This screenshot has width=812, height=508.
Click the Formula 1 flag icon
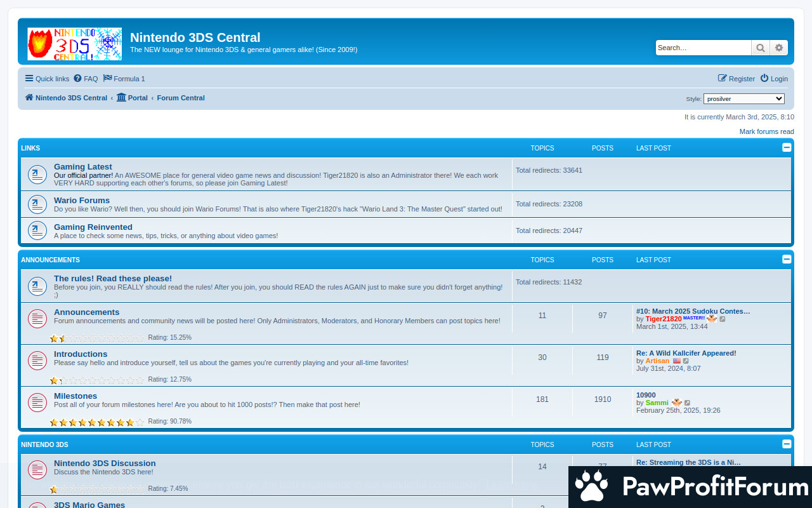108,79
